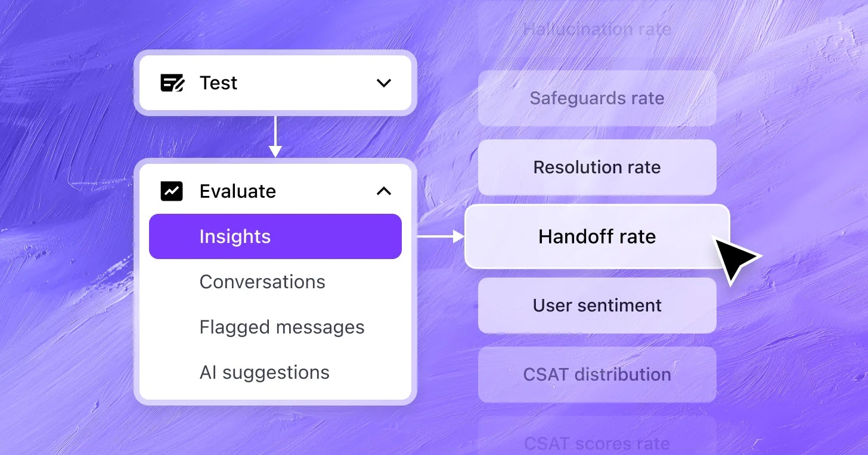The height and width of the screenshot is (455, 868).
Task: Open the Test dropdown panel
Action: click(275, 83)
